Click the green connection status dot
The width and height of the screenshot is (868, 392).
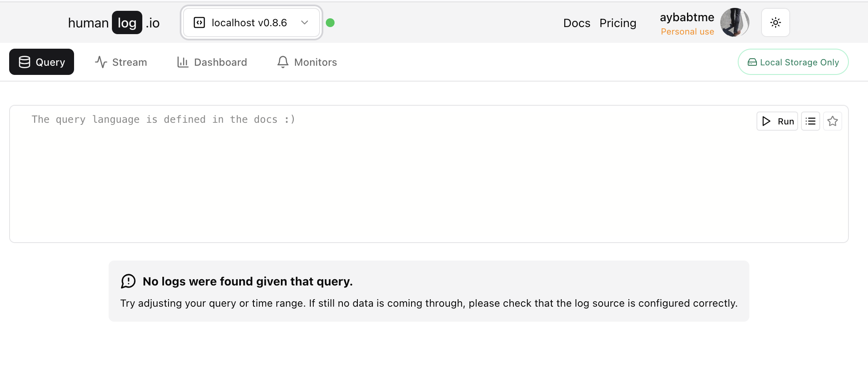330,23
